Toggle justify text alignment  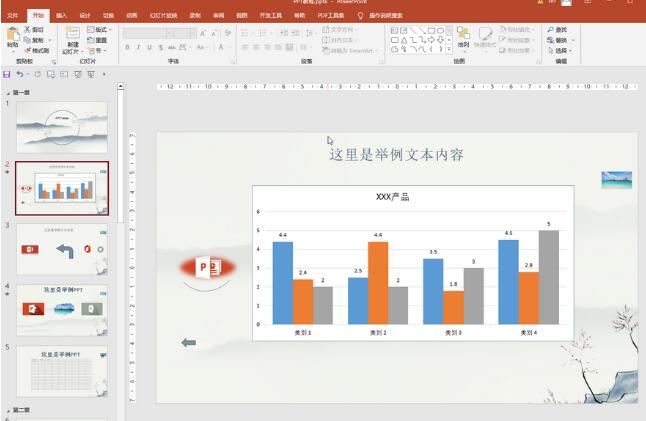click(x=278, y=47)
